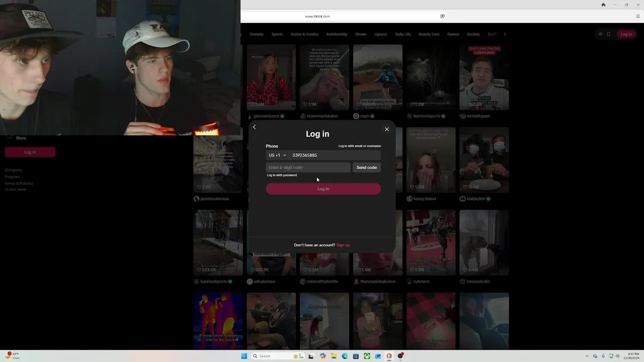
Task: Click the kasey.feasel username
Action: click(425, 199)
